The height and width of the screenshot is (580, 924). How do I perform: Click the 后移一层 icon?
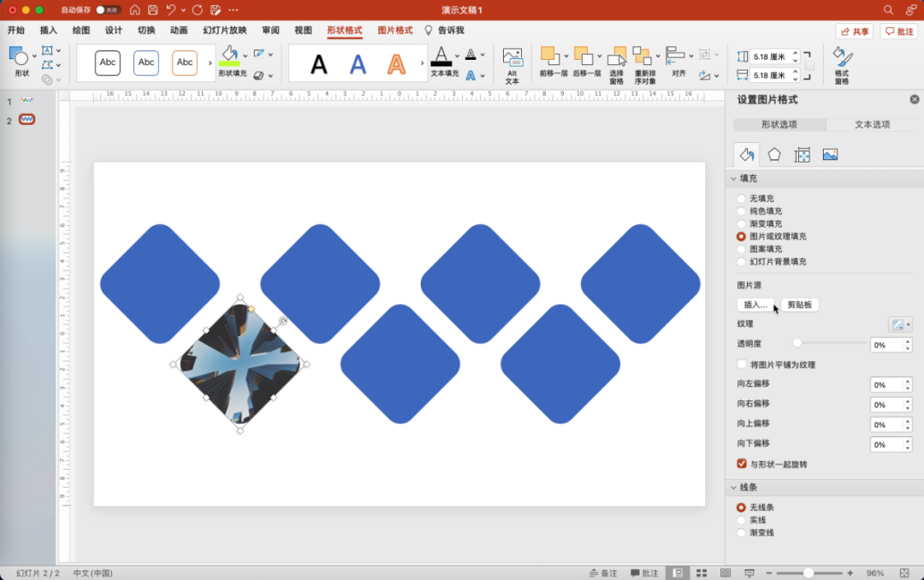click(x=583, y=56)
